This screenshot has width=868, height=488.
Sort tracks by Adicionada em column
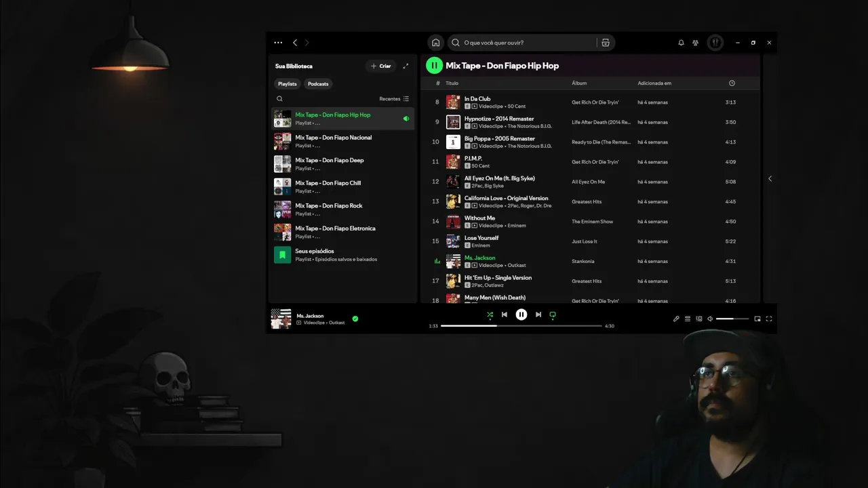coord(654,83)
